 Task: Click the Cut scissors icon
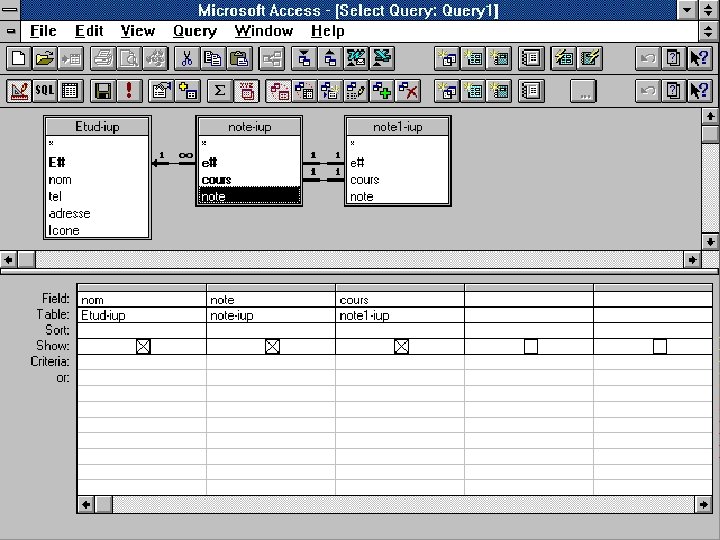tap(187, 59)
